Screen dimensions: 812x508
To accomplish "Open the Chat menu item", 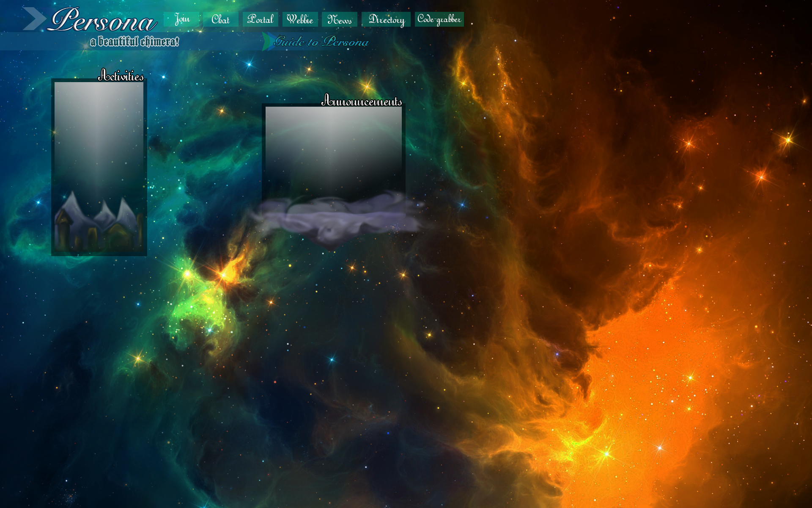I will [220, 19].
